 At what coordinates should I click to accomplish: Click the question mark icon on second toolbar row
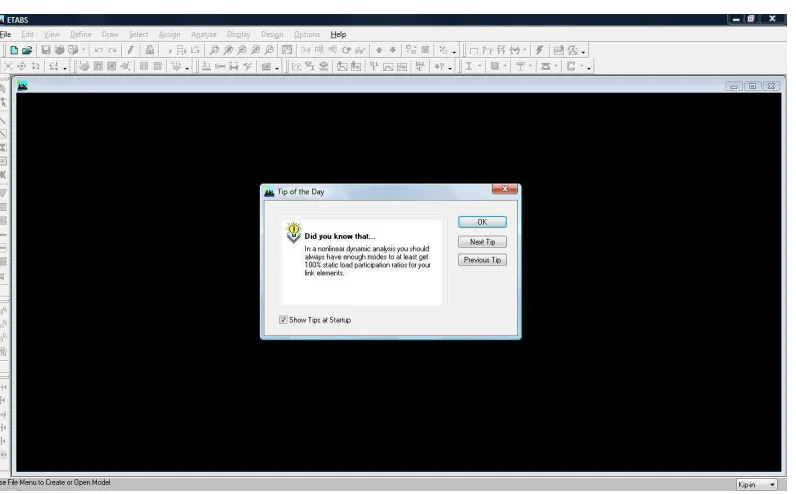click(x=439, y=67)
